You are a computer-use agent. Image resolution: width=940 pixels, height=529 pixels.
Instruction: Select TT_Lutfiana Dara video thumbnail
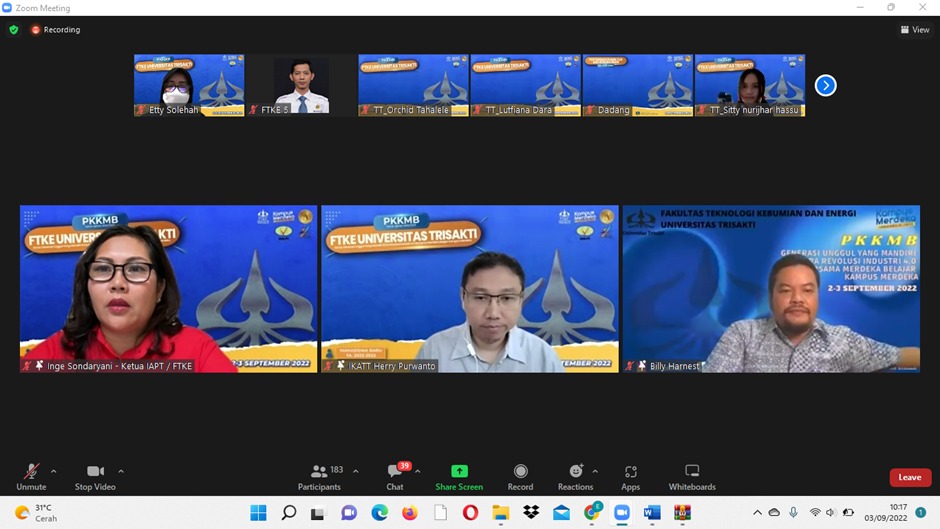coord(526,85)
